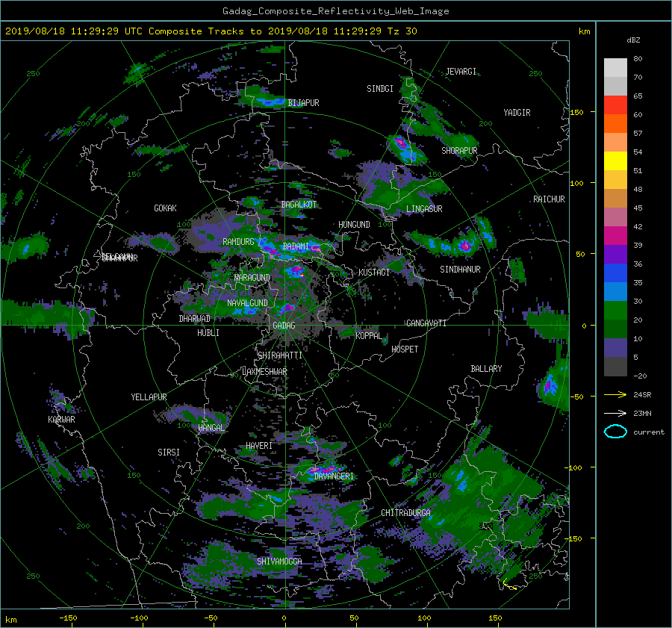672x628 pixels.
Task: Click the KARWAR city label
Action: point(61,420)
